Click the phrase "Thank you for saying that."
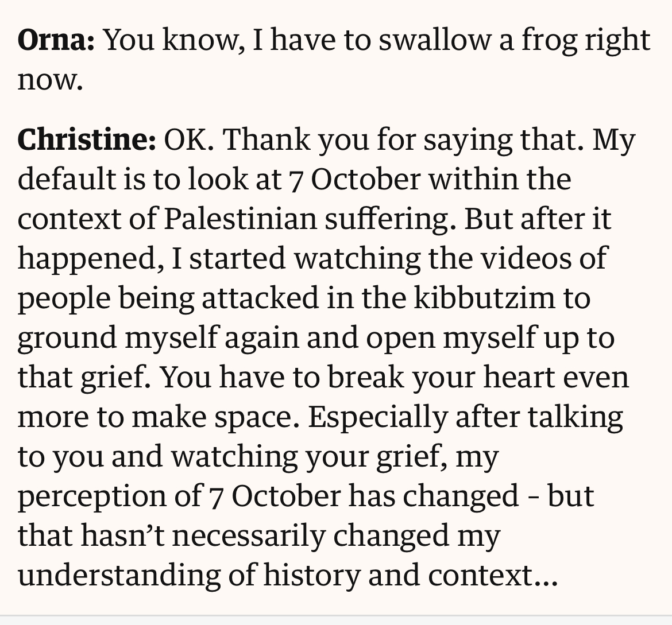This screenshot has height=625, width=672. click(403, 141)
